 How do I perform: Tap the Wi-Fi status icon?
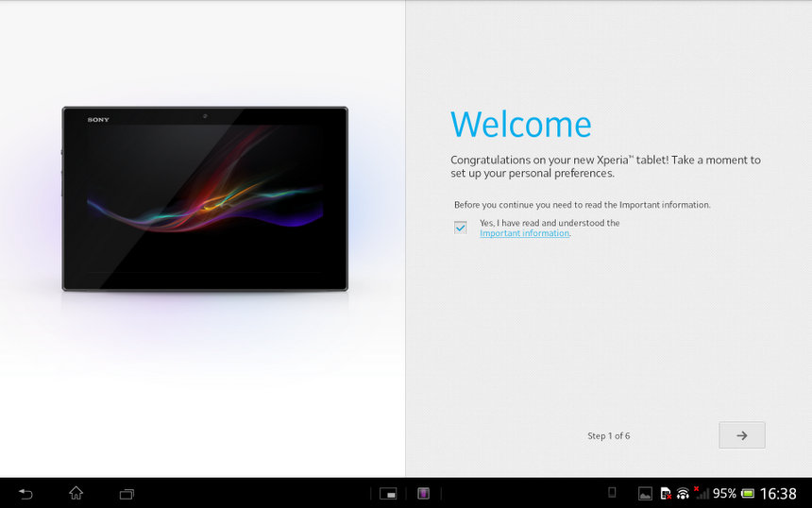pyautogui.click(x=683, y=494)
